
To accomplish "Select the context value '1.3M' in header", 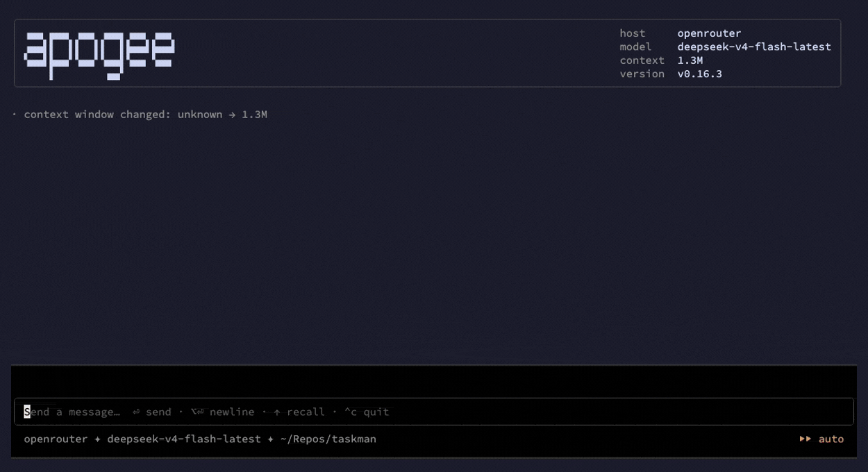I will [690, 60].
